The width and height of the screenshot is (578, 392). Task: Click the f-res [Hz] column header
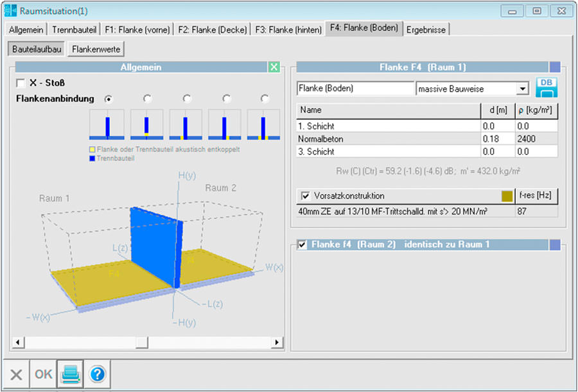point(536,196)
